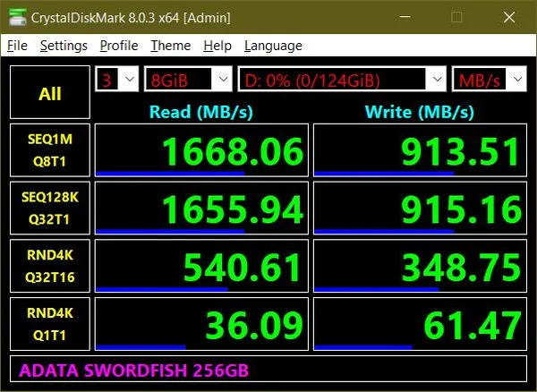
Task: Click the 915.16 SEQ128K write result
Action: click(421, 209)
